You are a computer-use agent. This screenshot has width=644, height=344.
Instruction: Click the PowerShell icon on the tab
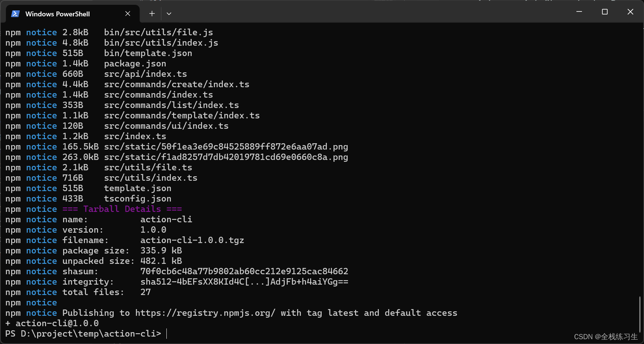click(x=15, y=14)
